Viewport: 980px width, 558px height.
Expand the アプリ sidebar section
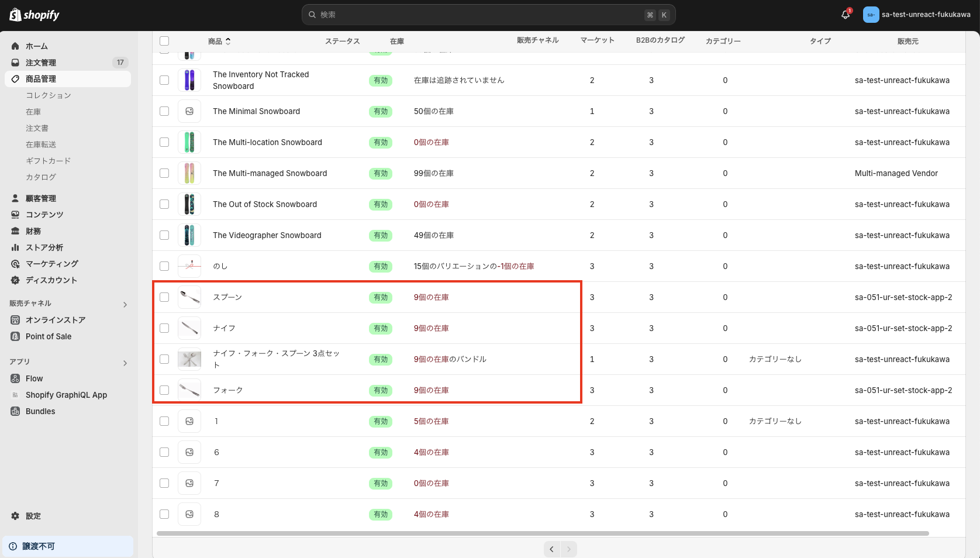125,363
